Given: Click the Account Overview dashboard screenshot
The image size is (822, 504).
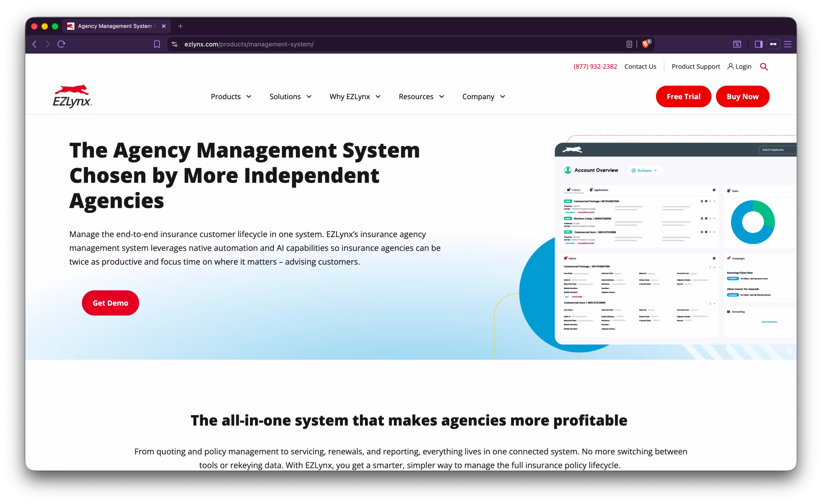Looking at the screenshot, I should point(675,243).
